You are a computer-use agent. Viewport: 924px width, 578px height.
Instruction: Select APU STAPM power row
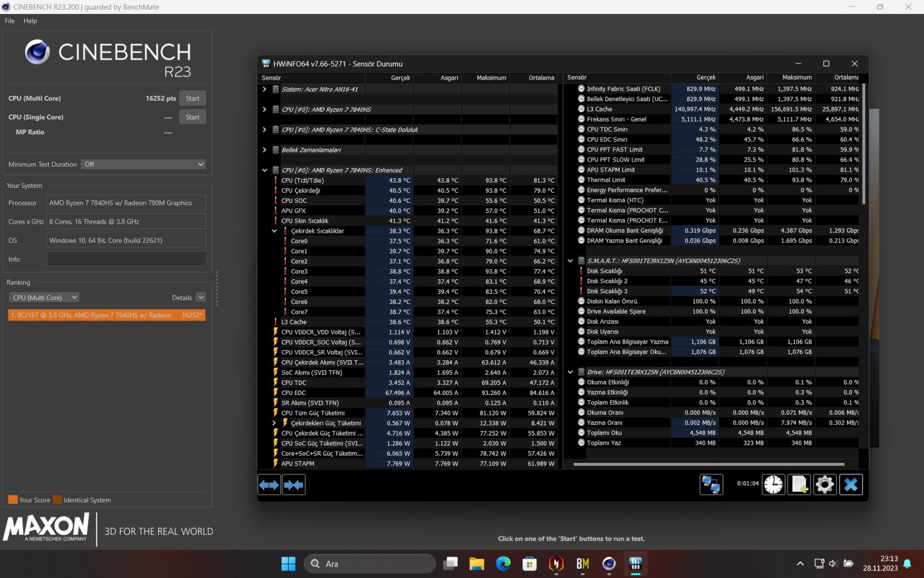(408, 463)
